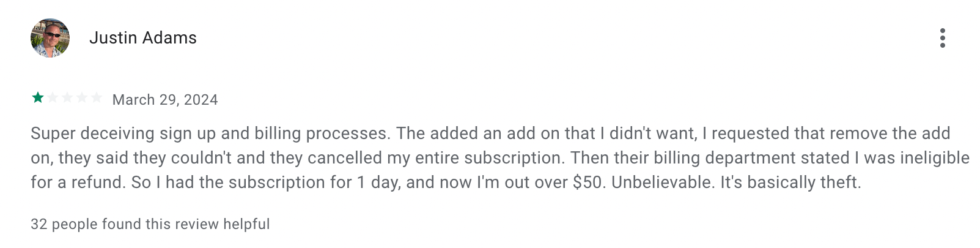Click Justin Adams' profile avatar
The width and height of the screenshot is (980, 248).
(x=50, y=38)
